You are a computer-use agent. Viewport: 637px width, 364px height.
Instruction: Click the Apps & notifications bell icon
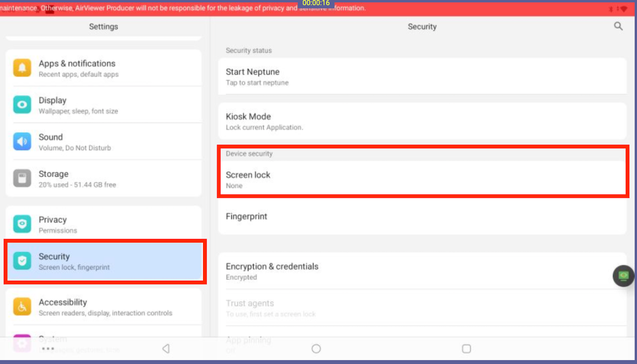click(x=22, y=68)
